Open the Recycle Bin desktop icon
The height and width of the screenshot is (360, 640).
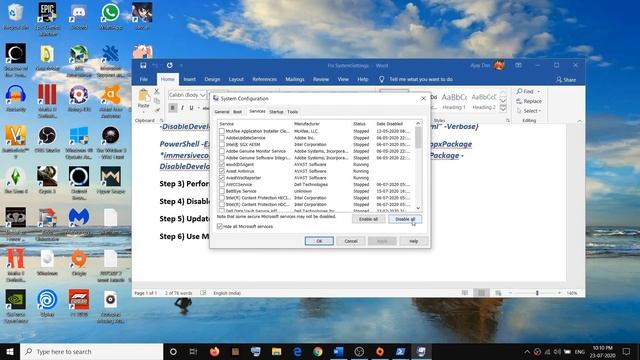16,16
